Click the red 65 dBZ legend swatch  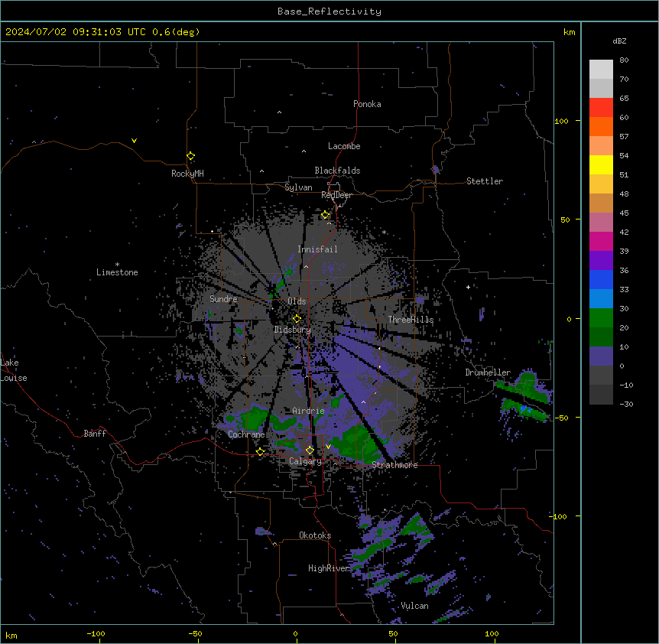pyautogui.click(x=601, y=108)
